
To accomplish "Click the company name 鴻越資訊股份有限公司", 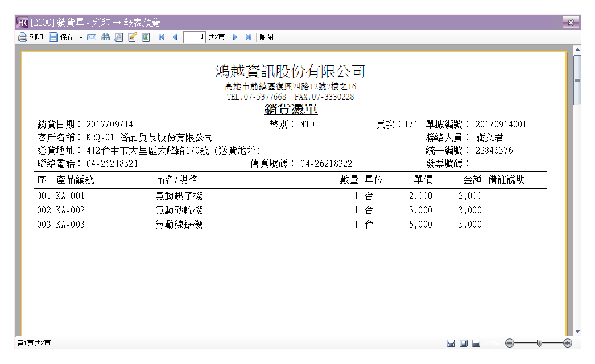I will [290, 71].
